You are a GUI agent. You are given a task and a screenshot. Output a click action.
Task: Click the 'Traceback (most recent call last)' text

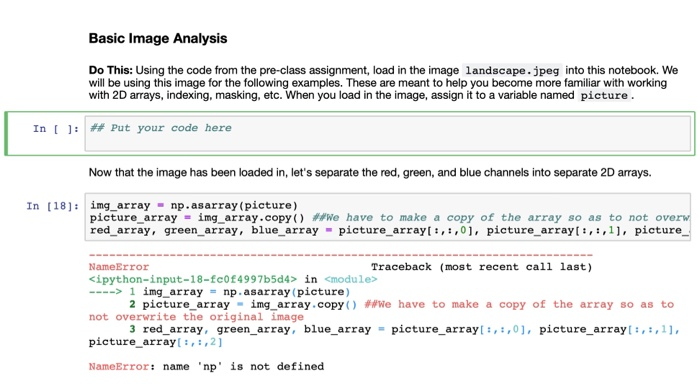click(481, 267)
